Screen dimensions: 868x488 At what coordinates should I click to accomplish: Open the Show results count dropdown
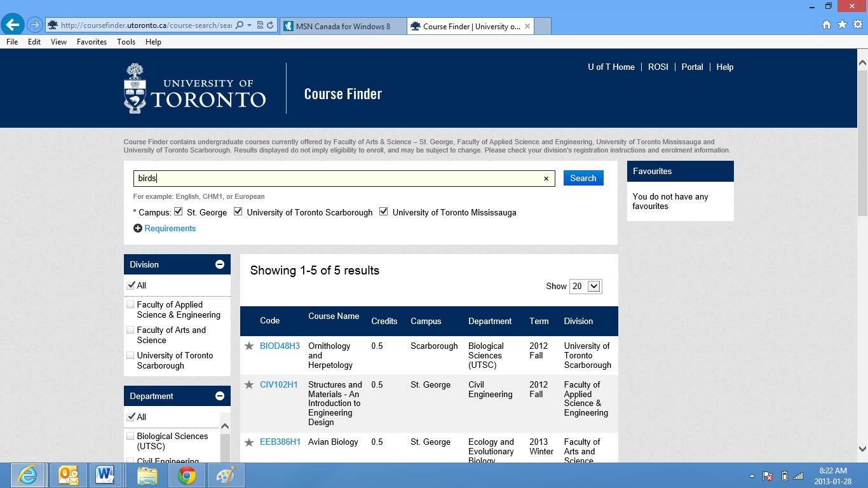point(585,287)
